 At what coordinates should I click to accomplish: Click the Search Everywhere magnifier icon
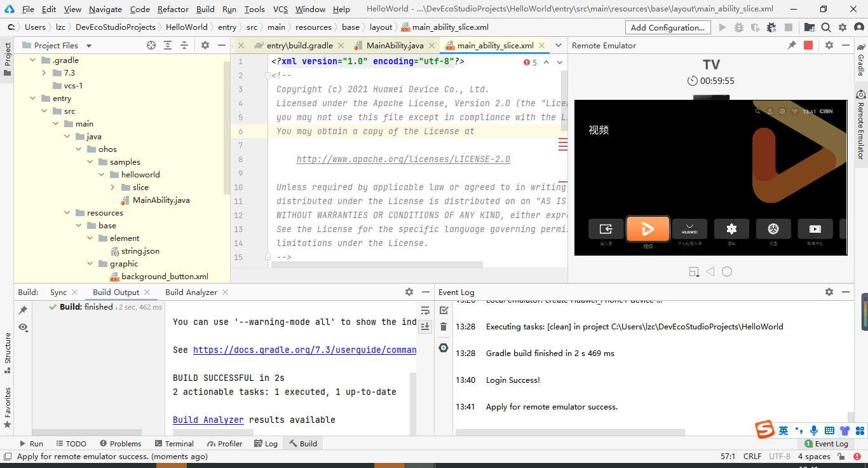point(826,27)
